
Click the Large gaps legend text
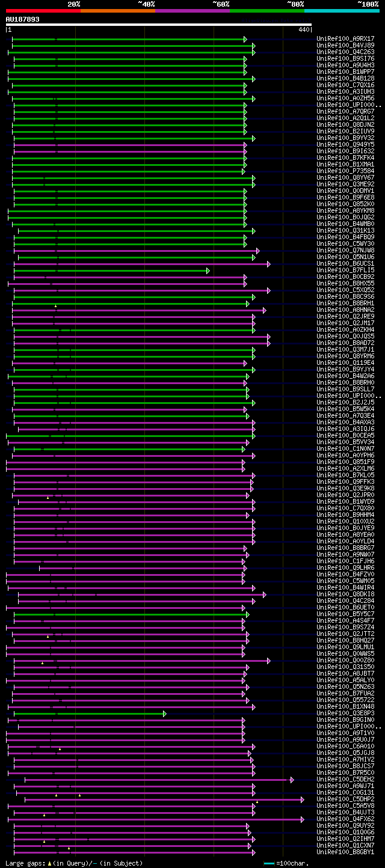(x=24, y=863)
